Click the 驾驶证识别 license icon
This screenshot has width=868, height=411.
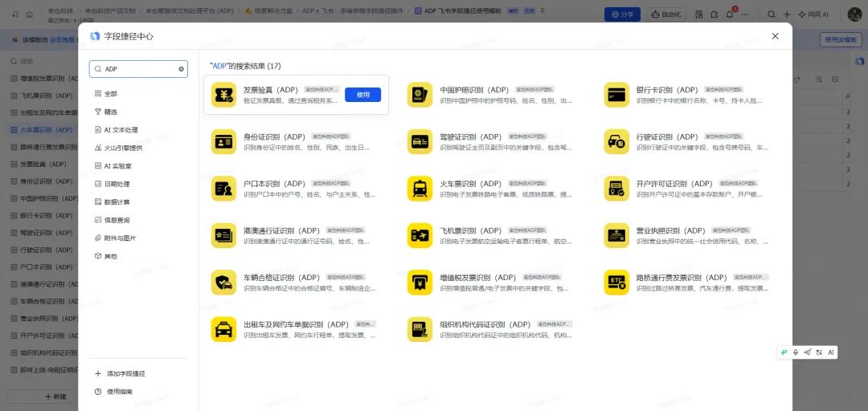tap(420, 141)
